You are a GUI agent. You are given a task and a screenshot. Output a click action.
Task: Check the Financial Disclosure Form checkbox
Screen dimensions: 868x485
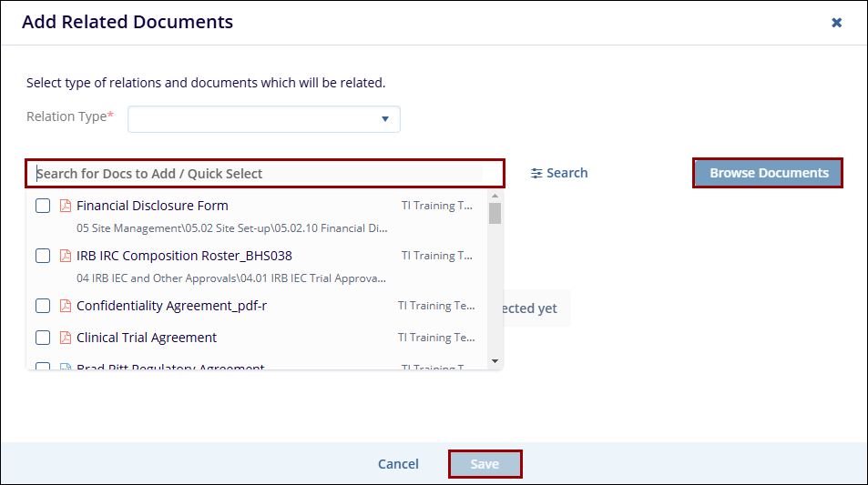43,206
